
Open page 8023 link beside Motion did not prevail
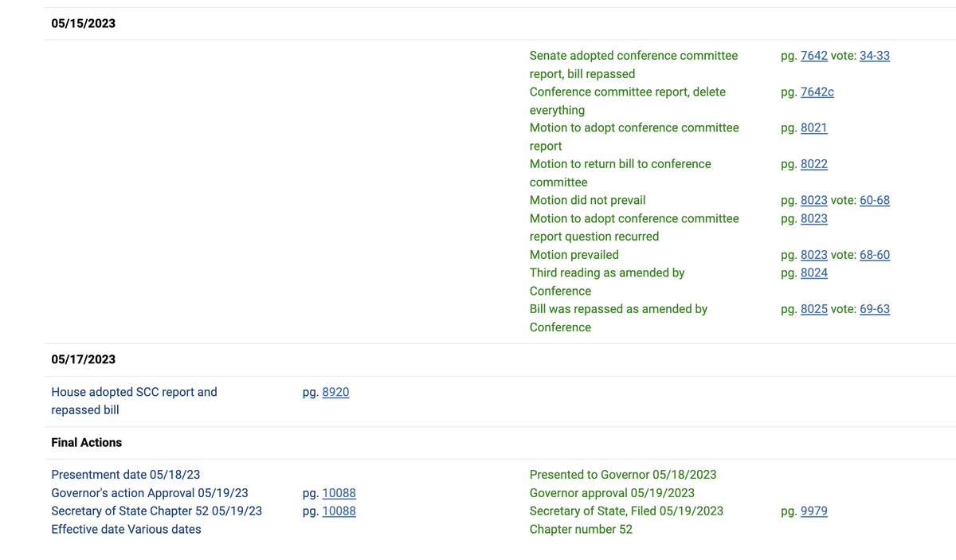[x=813, y=200]
